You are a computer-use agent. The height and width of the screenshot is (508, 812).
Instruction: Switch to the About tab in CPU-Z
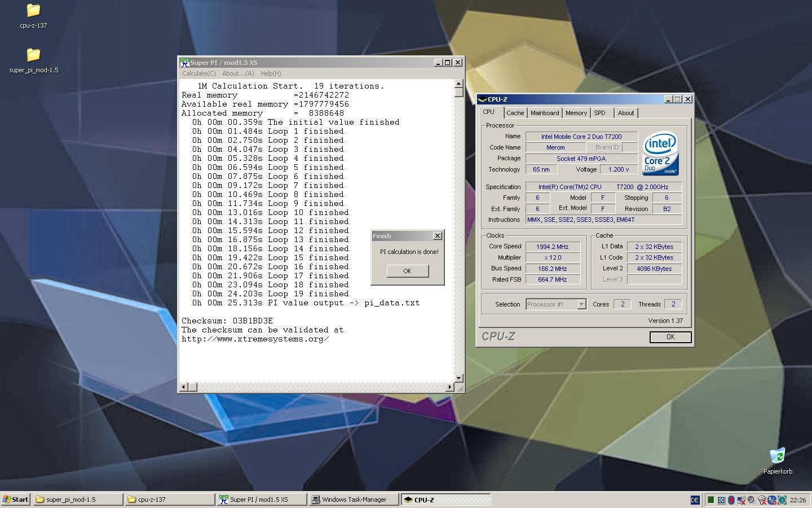pyautogui.click(x=626, y=113)
